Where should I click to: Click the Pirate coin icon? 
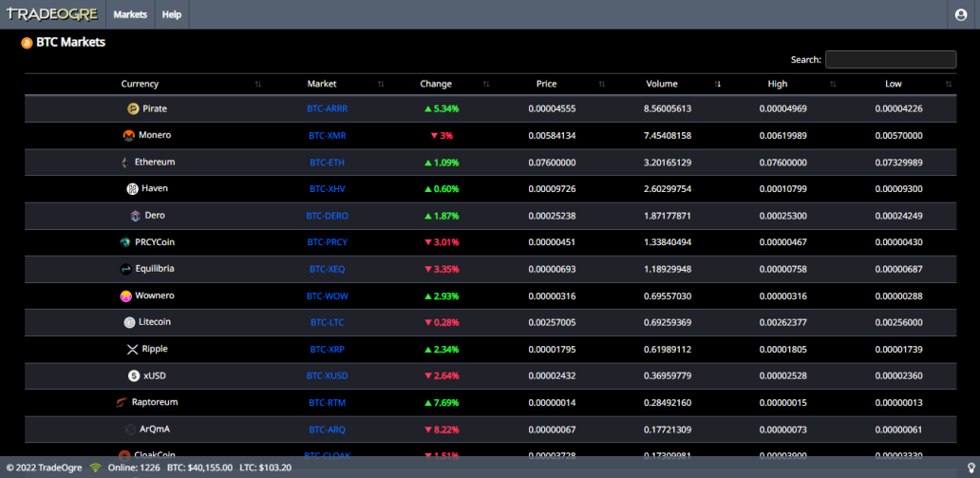(x=133, y=109)
